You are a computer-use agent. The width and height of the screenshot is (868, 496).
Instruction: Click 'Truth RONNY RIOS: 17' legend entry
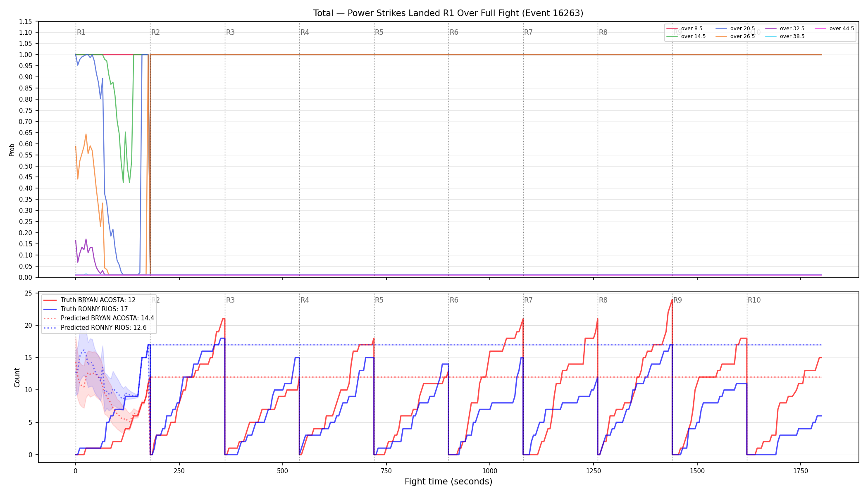coord(86,309)
